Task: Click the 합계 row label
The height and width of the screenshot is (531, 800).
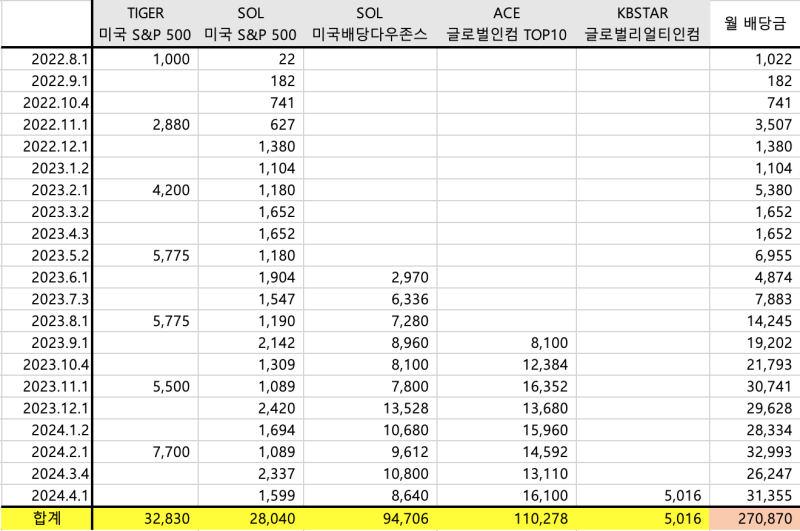Action: (46, 518)
